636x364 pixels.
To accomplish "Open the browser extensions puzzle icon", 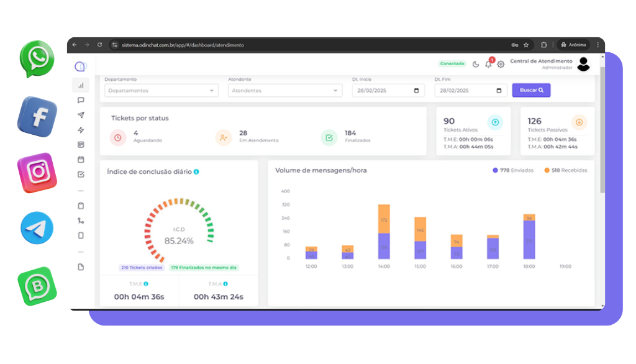I will [x=544, y=45].
